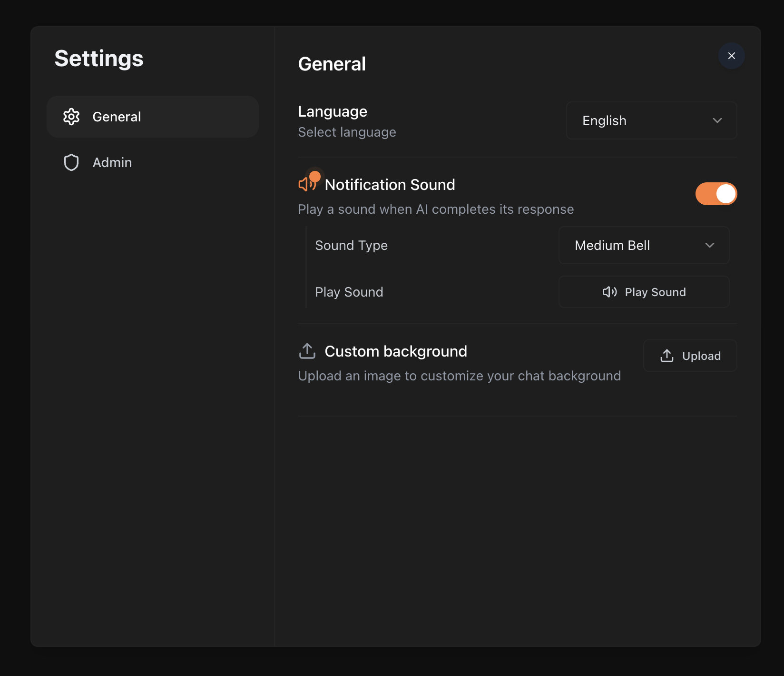Image resolution: width=784 pixels, height=676 pixels.
Task: Click the upload tray icon beside Custom background
Action: click(307, 351)
